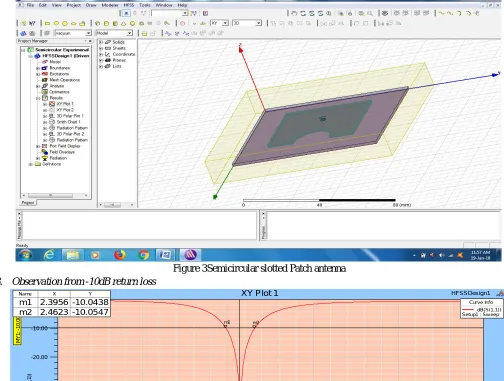Expand the Boundaries tree node

coord(38,68)
